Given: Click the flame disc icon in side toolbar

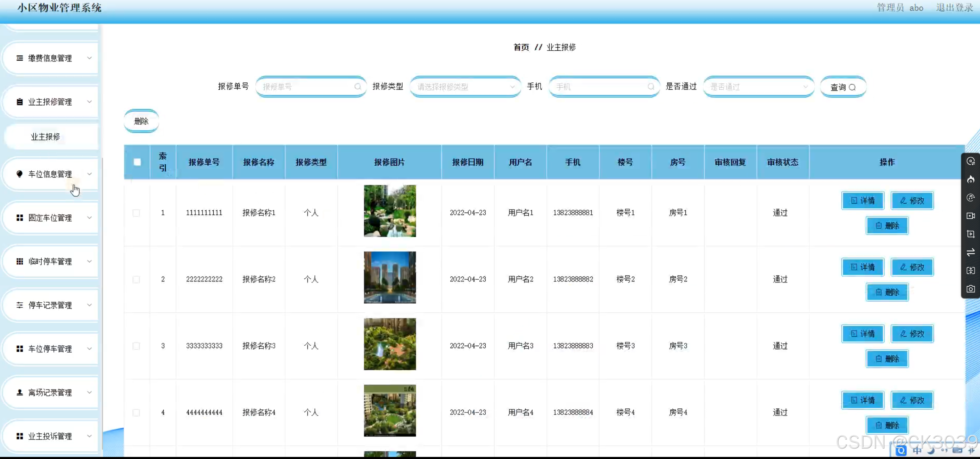Looking at the screenshot, I should [971, 179].
